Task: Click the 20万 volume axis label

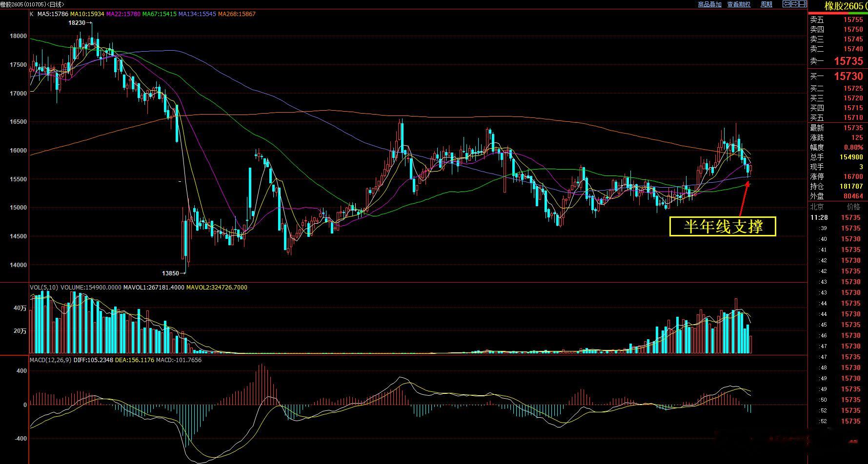Action: click(x=20, y=331)
